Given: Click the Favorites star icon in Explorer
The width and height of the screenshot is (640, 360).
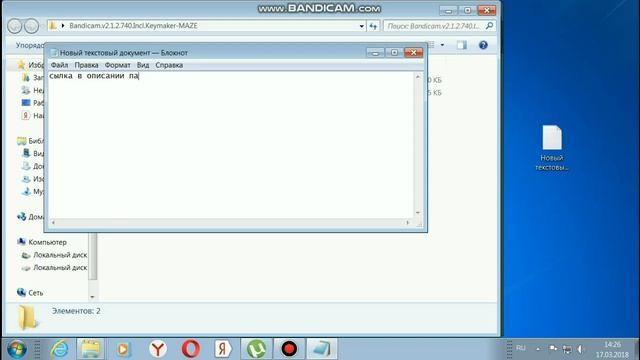Looking at the screenshot, I should (21, 64).
